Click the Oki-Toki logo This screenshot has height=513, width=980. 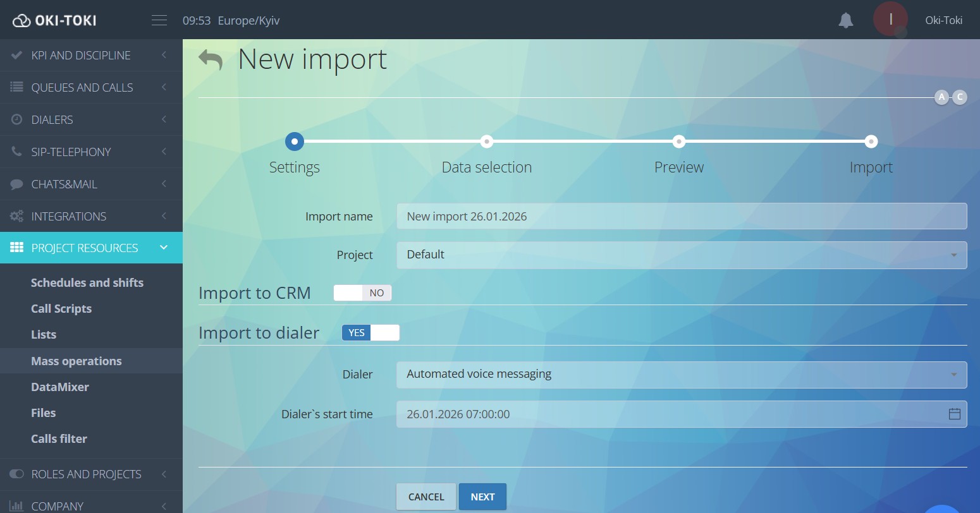[x=54, y=20]
